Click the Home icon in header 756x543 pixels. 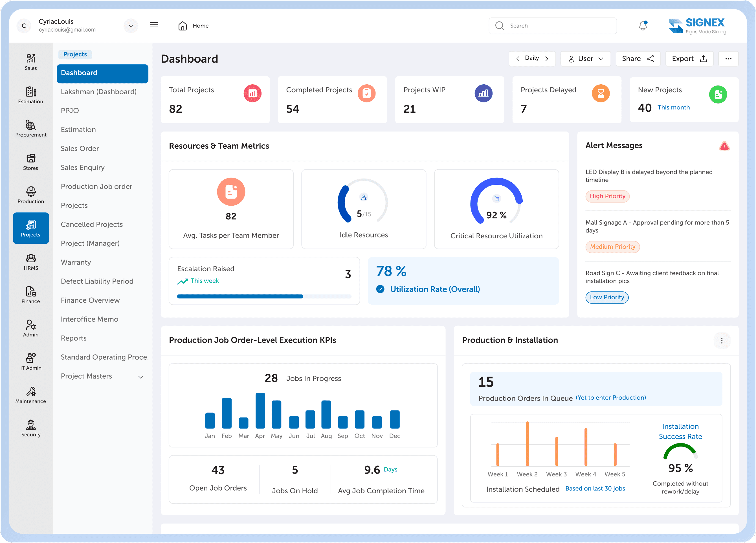point(183,26)
